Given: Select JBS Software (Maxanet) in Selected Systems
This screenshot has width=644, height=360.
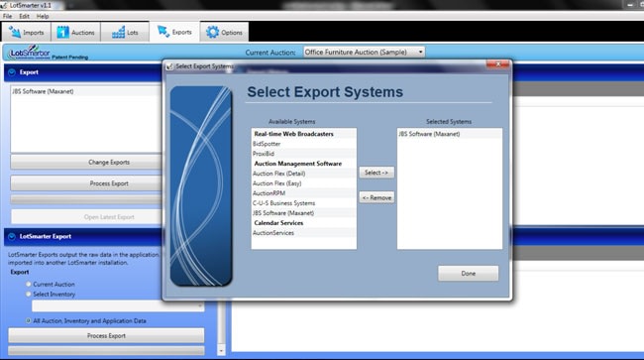Looking at the screenshot, I should (x=450, y=134).
